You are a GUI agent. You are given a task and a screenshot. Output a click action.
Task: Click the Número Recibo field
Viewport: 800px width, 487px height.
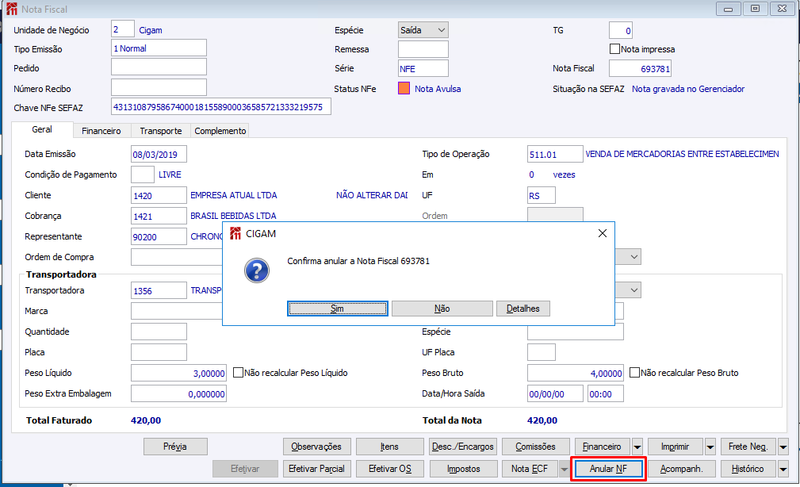[159, 88]
